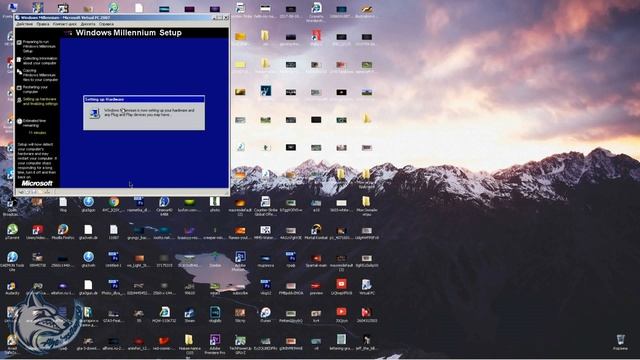Open the DAEMON Tools Lite shortcut

tap(12, 260)
